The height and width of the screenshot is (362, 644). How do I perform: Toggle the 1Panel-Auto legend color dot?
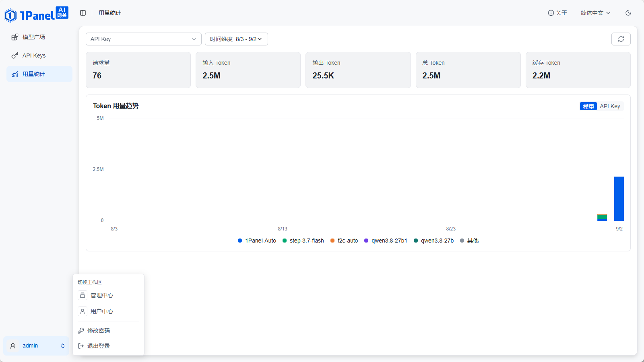tap(240, 241)
